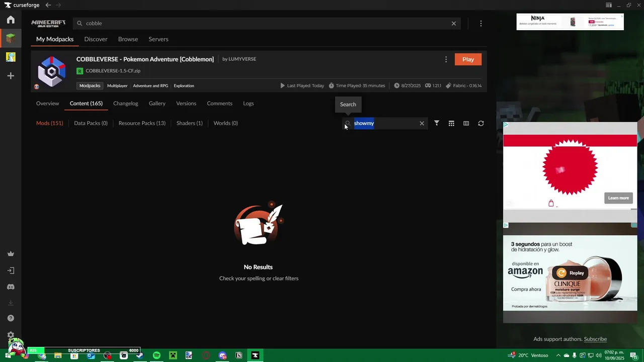Switch to My Modpacks tab
Image resolution: width=644 pixels, height=362 pixels.
[55, 39]
